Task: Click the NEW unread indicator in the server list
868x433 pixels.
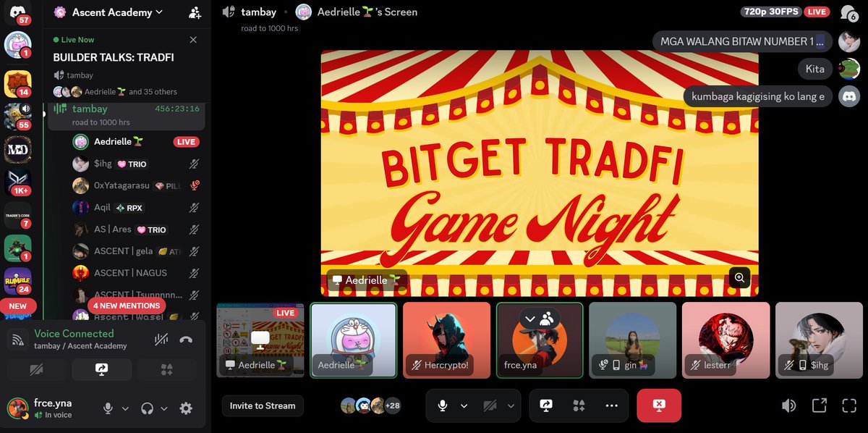Action: click(x=17, y=306)
